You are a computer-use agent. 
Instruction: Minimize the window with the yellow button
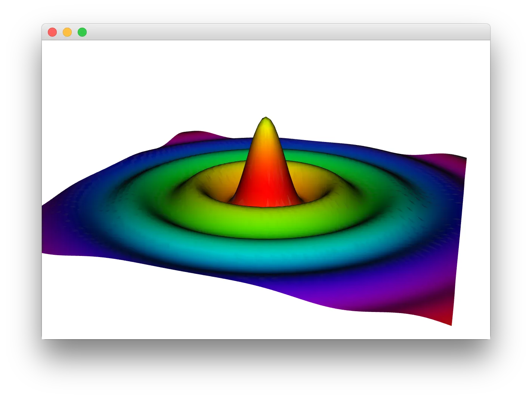click(x=67, y=32)
